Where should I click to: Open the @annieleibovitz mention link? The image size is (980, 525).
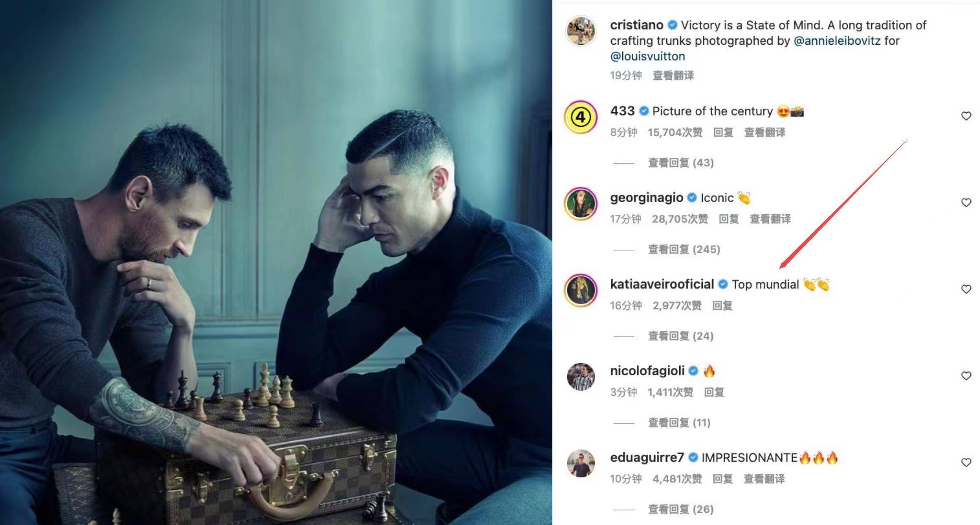coord(837,41)
